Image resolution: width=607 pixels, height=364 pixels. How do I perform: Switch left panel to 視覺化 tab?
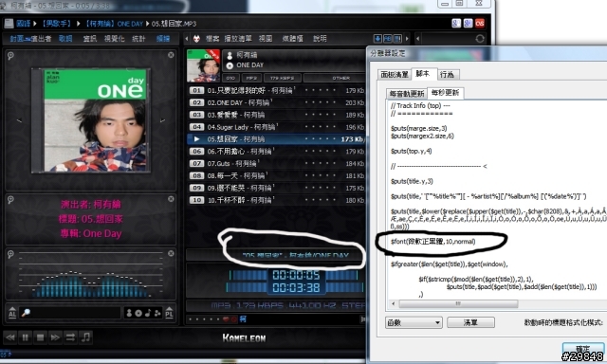[x=114, y=39]
